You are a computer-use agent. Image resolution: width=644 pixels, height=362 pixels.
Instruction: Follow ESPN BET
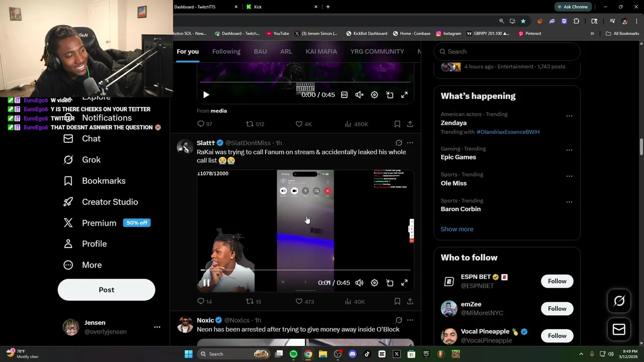[x=557, y=281]
